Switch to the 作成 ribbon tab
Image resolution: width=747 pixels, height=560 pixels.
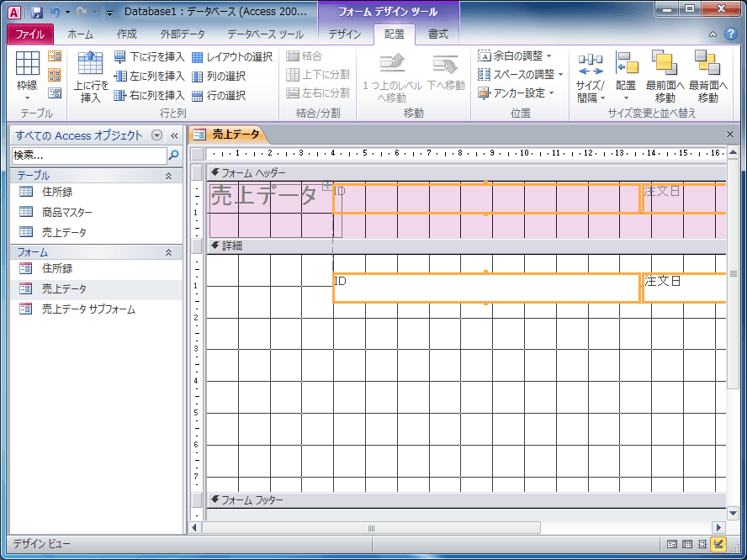(x=127, y=34)
